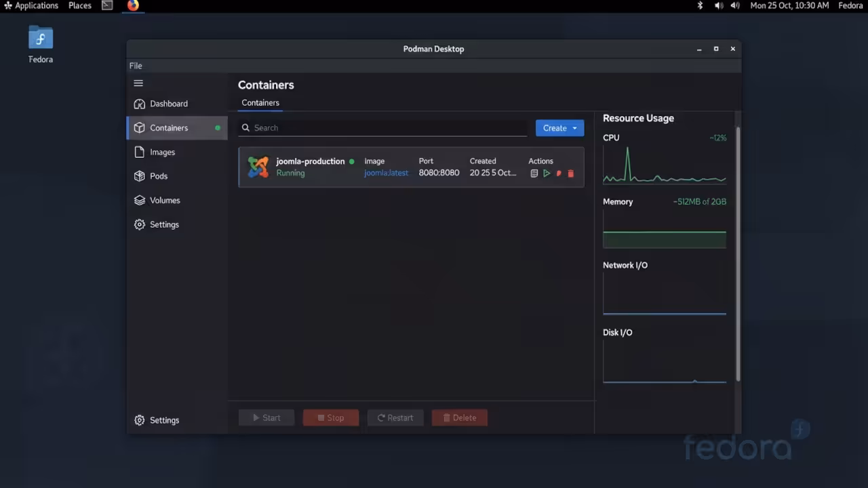The height and width of the screenshot is (488, 868).
Task: Open the clock showing Mon 25 Oct
Action: point(789,5)
